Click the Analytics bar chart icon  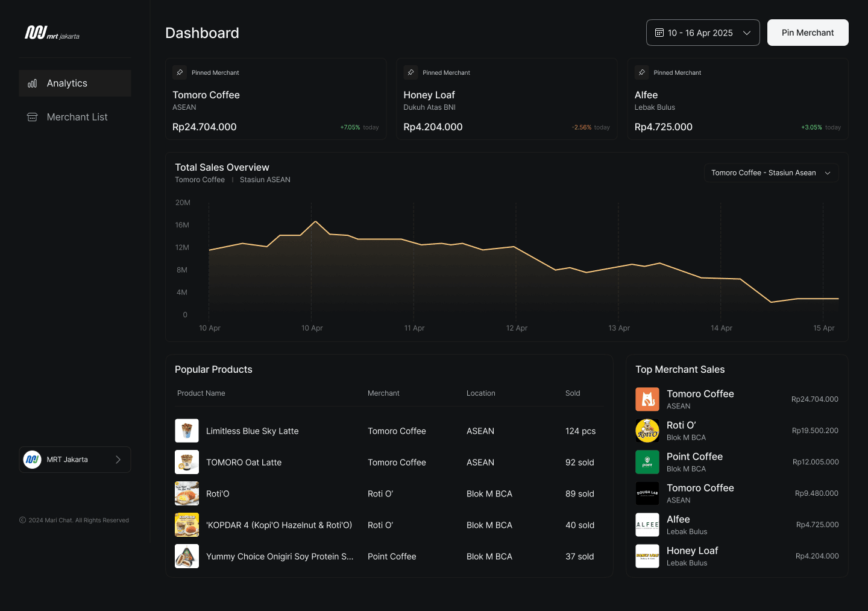33,83
